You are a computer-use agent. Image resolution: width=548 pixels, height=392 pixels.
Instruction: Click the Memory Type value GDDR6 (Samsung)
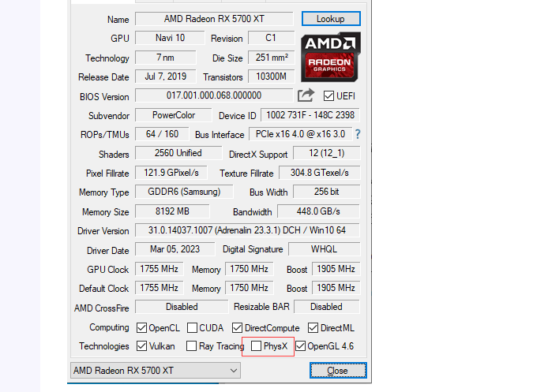click(x=184, y=192)
